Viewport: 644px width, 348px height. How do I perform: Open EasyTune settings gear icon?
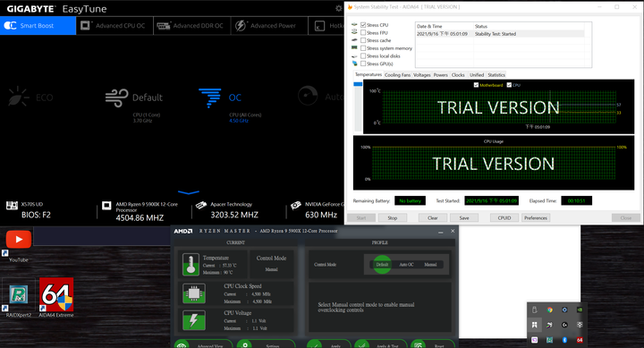(338, 8)
